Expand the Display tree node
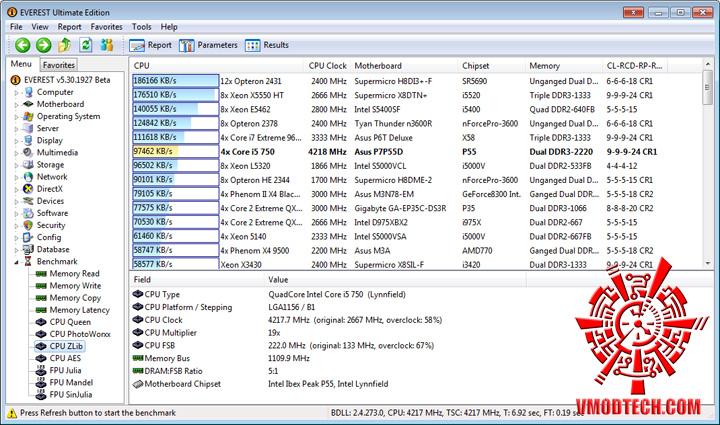 [17, 141]
